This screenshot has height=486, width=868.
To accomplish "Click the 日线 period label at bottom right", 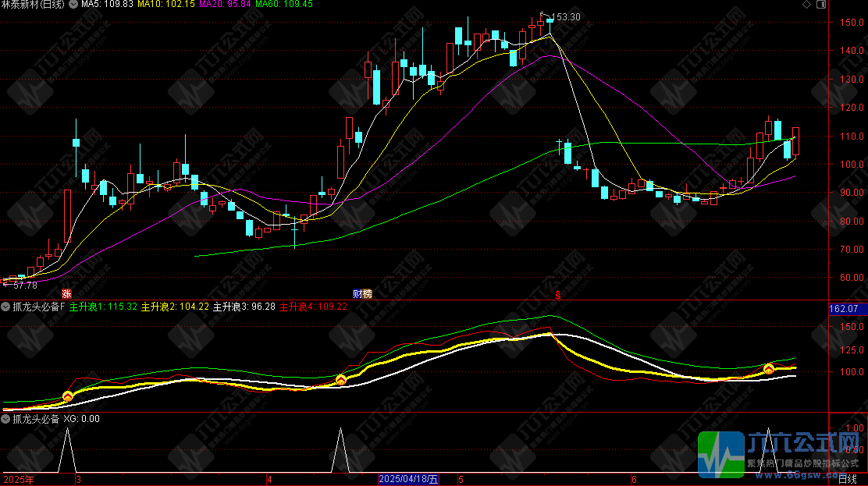I will tap(847, 479).
